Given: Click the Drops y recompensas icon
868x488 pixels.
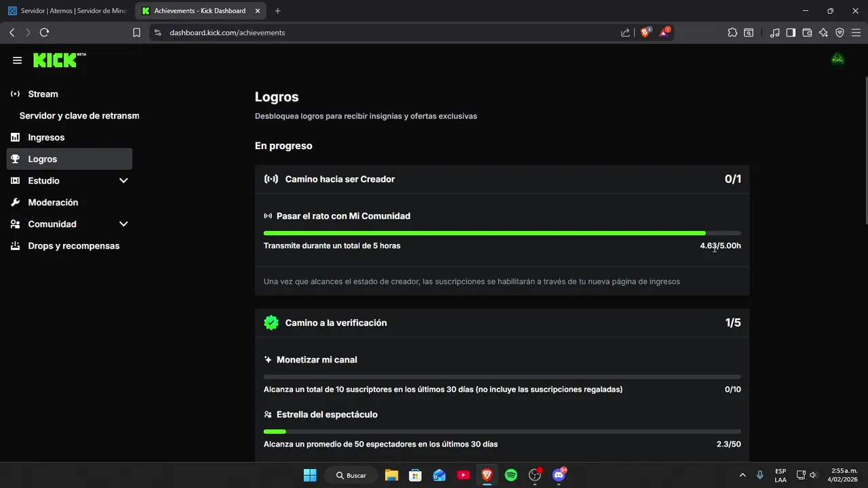Looking at the screenshot, I should pyautogui.click(x=15, y=246).
